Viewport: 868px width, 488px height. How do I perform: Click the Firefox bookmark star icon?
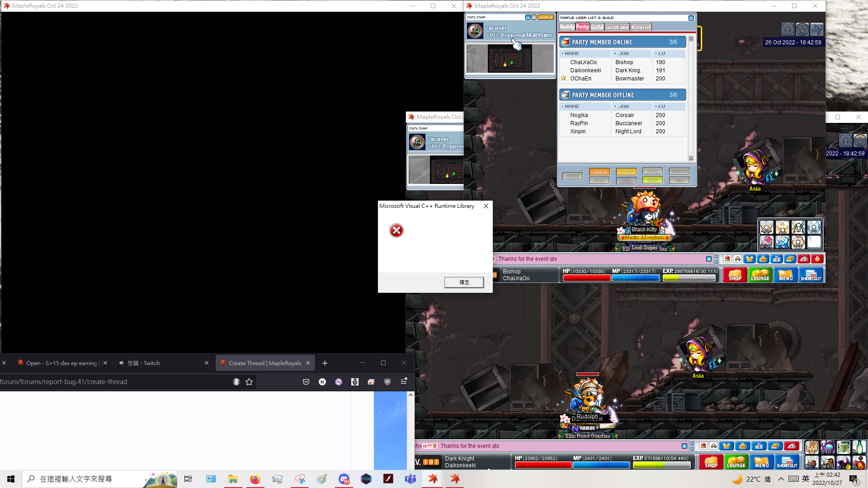pos(249,382)
